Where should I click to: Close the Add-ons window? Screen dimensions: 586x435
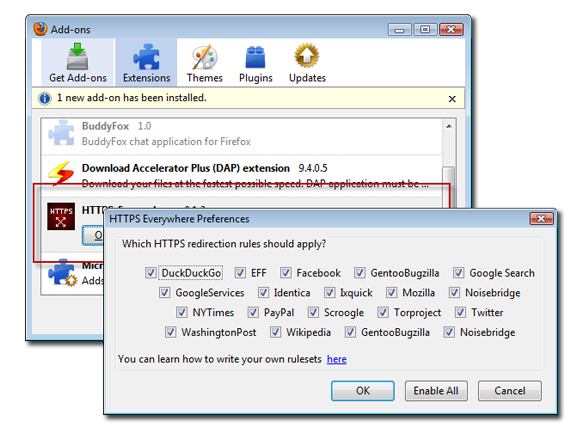click(451, 30)
